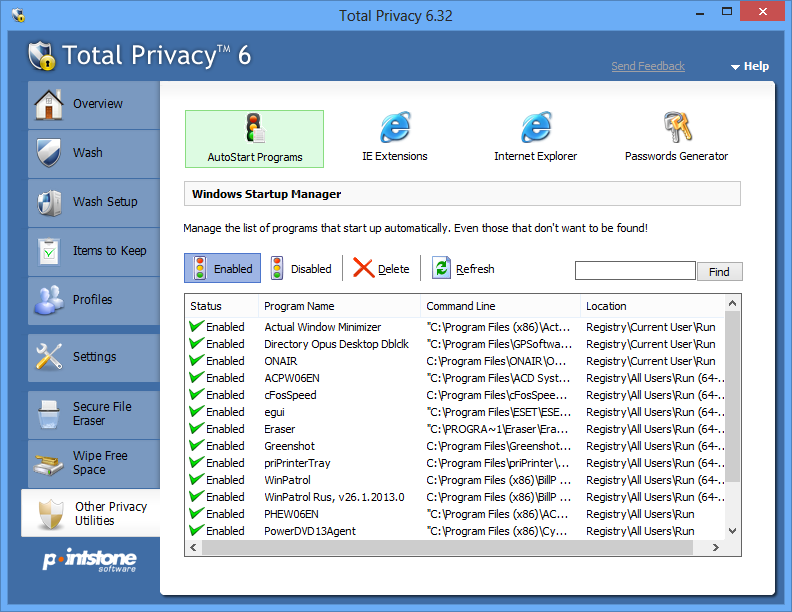Image resolution: width=792 pixels, height=612 pixels.
Task: Click the AutoStart Programs traffic light icon
Action: pyautogui.click(x=255, y=128)
